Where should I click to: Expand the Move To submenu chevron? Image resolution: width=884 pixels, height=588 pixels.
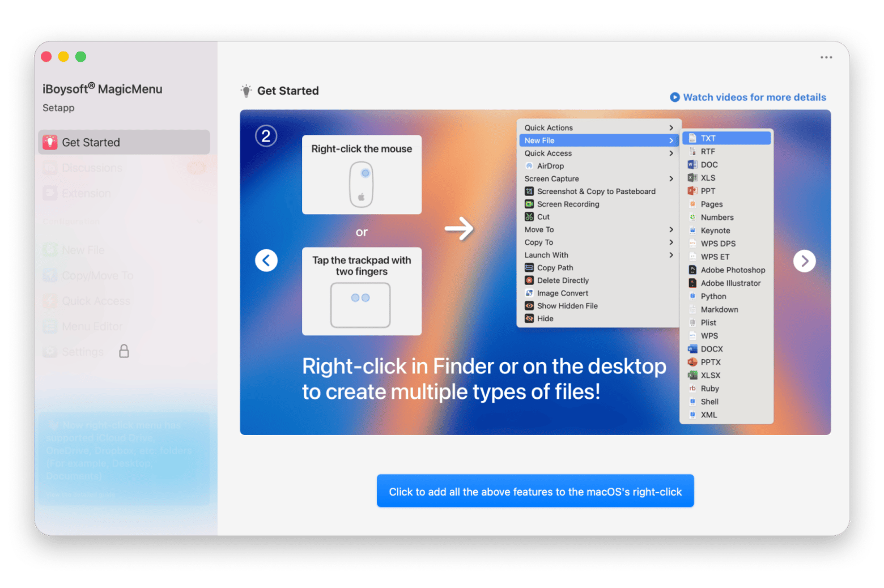671,229
